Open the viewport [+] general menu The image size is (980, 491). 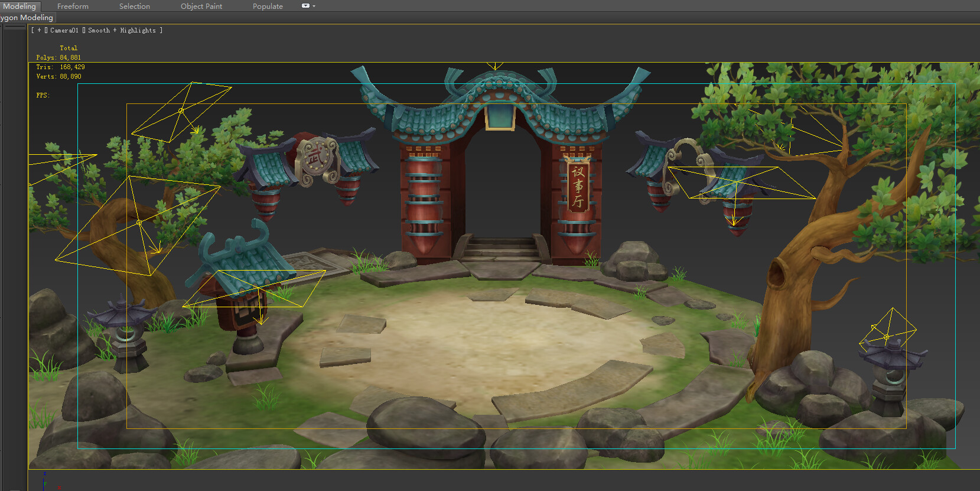(x=39, y=30)
